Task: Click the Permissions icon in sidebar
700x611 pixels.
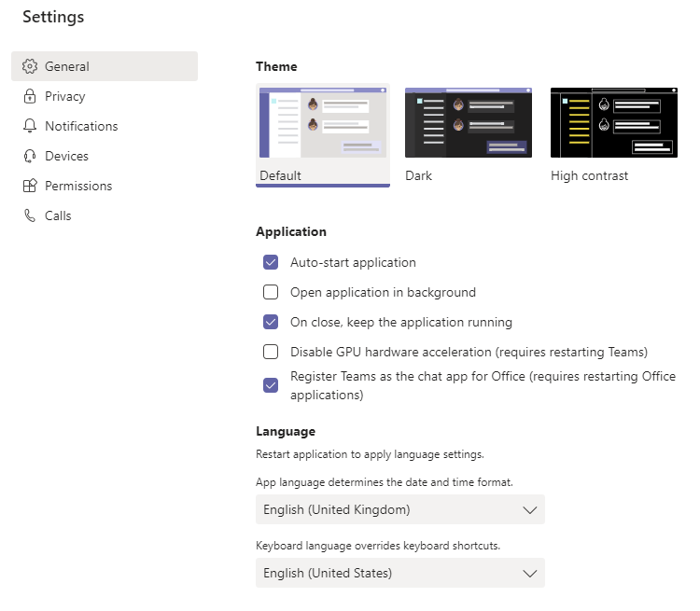Action: [29, 186]
